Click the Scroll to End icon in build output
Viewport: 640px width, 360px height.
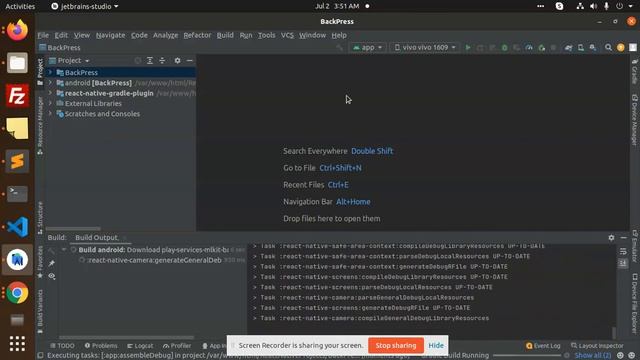click(x=623, y=264)
